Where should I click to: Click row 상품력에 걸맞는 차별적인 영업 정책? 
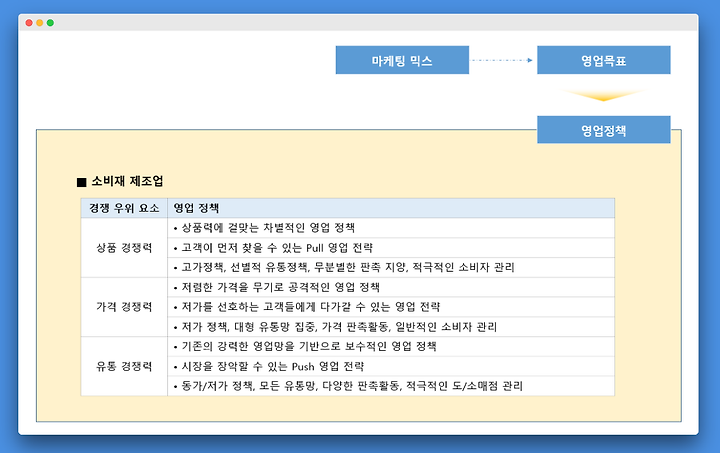[x=391, y=228]
